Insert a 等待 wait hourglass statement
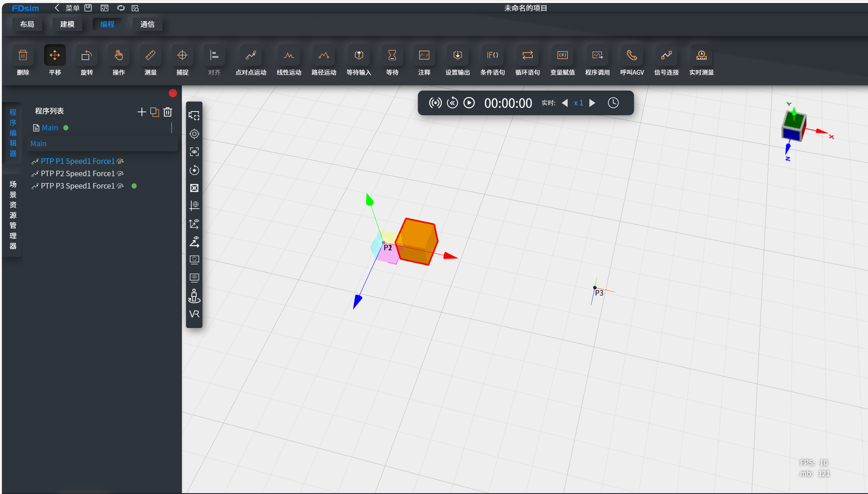 tap(392, 55)
